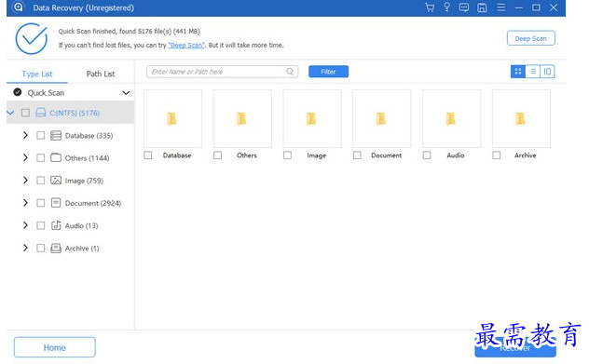Switch to thumbnail grid view

pos(517,72)
